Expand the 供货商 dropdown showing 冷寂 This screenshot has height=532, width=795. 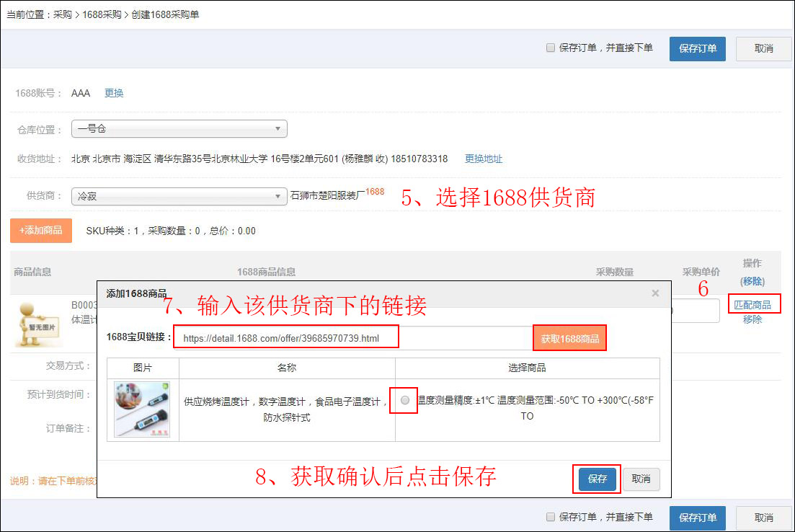tap(179, 196)
